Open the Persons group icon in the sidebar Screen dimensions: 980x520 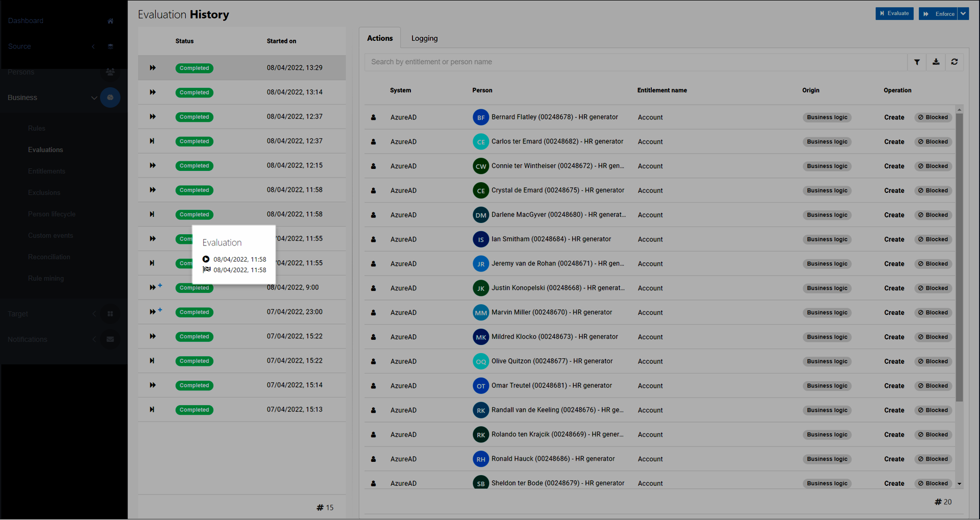[110, 72]
